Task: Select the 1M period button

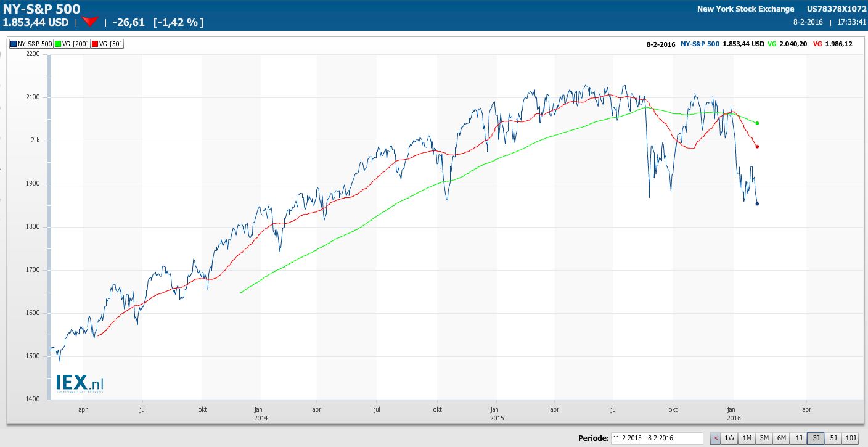Action: click(747, 438)
